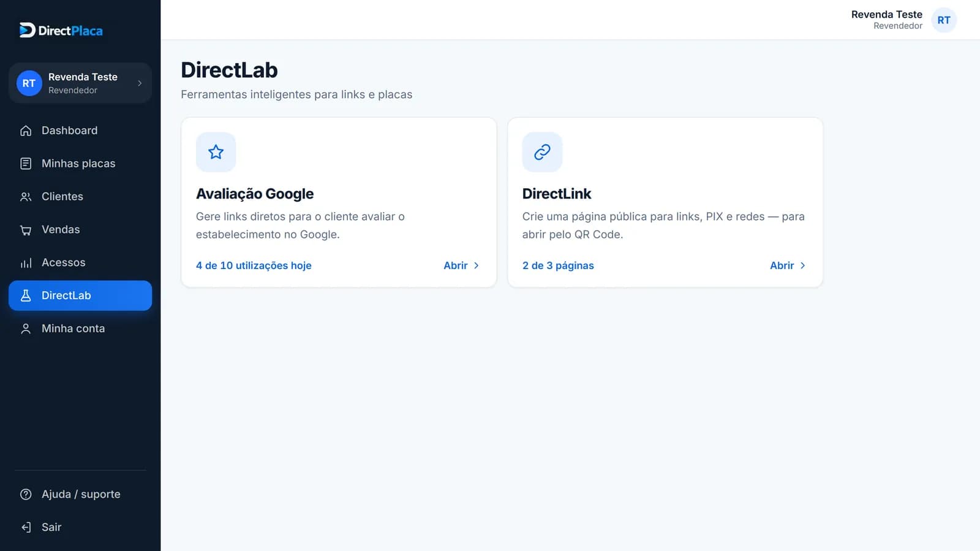Open the Vendas section
The image size is (980, 551).
click(x=80, y=230)
